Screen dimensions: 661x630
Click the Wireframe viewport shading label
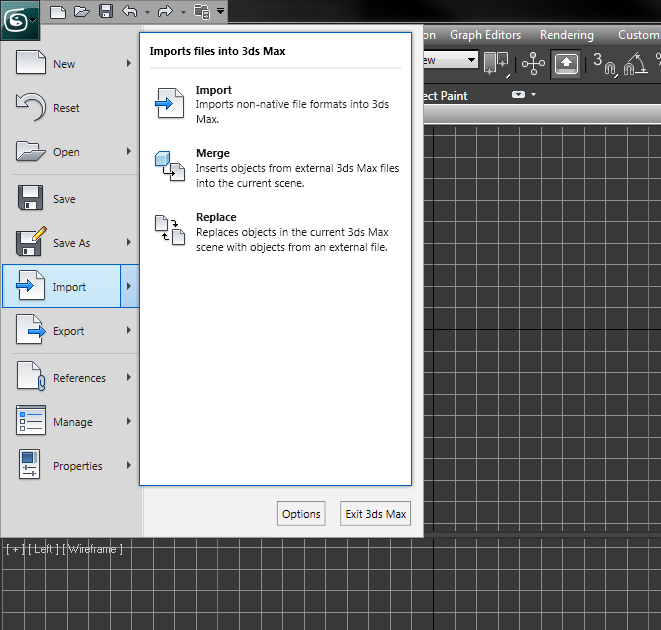92,549
